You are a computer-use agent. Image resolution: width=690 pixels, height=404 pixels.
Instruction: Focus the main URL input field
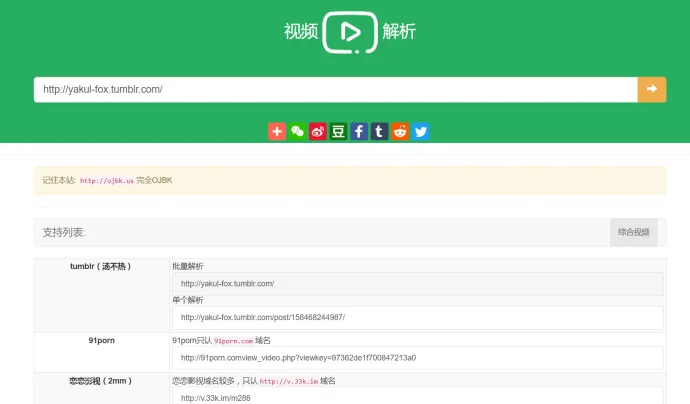coord(336,89)
